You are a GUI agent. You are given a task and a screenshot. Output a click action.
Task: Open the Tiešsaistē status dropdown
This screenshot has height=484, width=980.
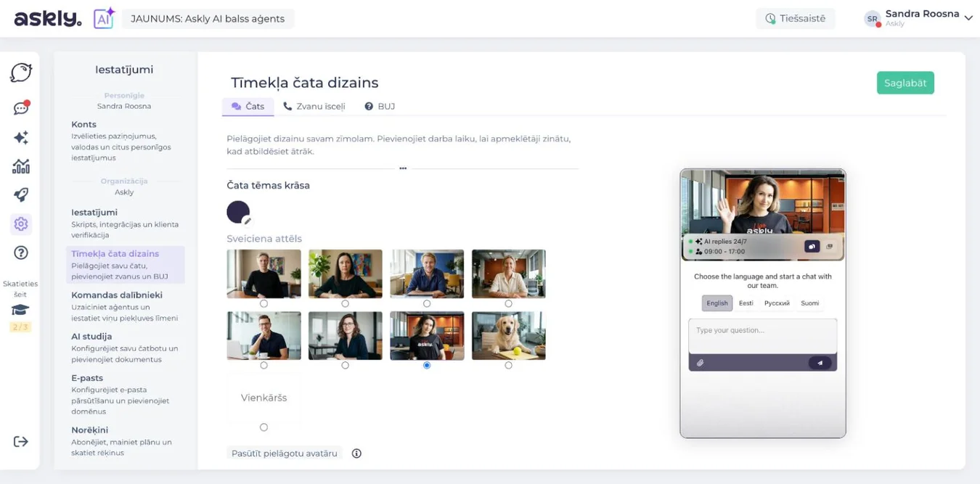tap(796, 19)
